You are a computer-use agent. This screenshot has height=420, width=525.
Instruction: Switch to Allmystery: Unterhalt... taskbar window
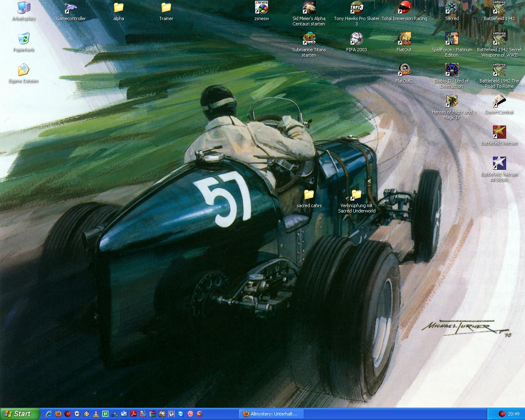pyautogui.click(x=272, y=414)
